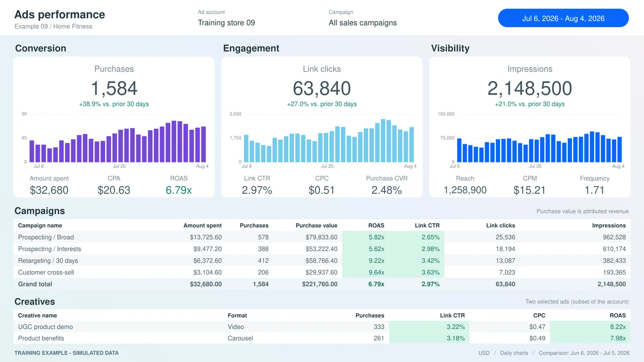Image resolution: width=644 pixels, height=362 pixels.
Task: Open the Ad account selector Training store 09
Action: (226, 23)
